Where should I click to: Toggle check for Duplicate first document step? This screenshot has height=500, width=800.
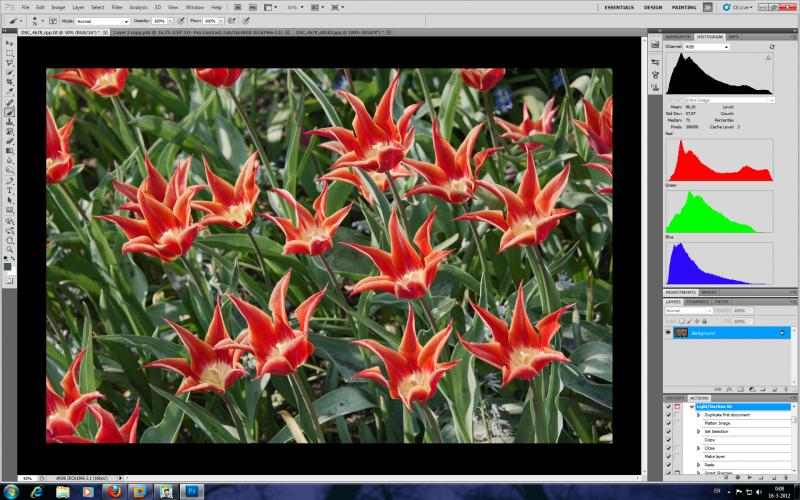[668, 415]
